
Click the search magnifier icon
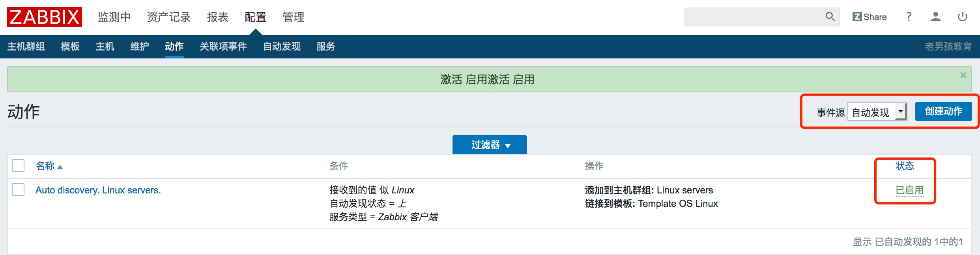point(830,17)
